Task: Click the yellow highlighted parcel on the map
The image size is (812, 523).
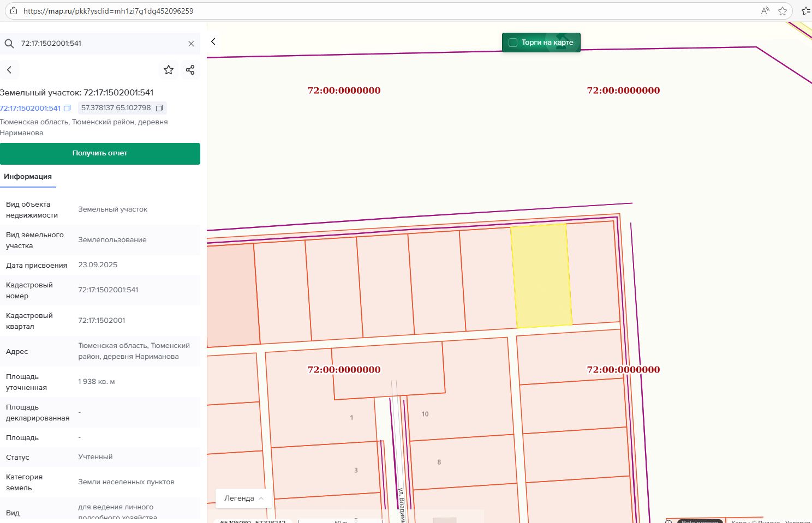Action: coord(541,275)
